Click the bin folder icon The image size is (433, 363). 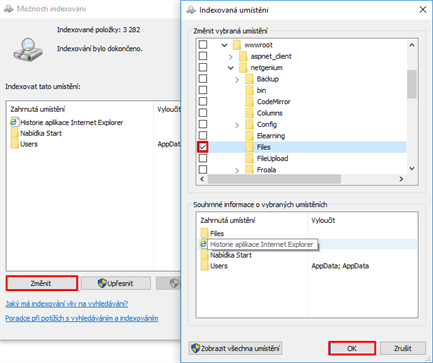point(249,90)
